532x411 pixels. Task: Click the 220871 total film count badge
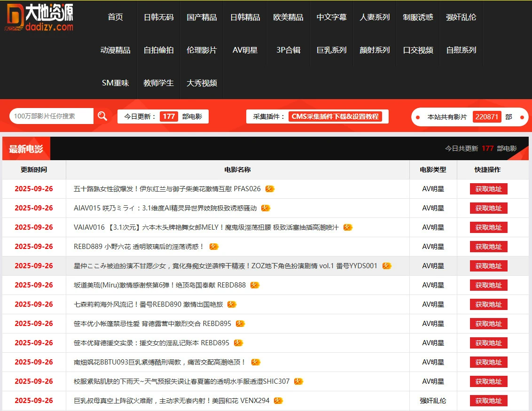click(487, 117)
